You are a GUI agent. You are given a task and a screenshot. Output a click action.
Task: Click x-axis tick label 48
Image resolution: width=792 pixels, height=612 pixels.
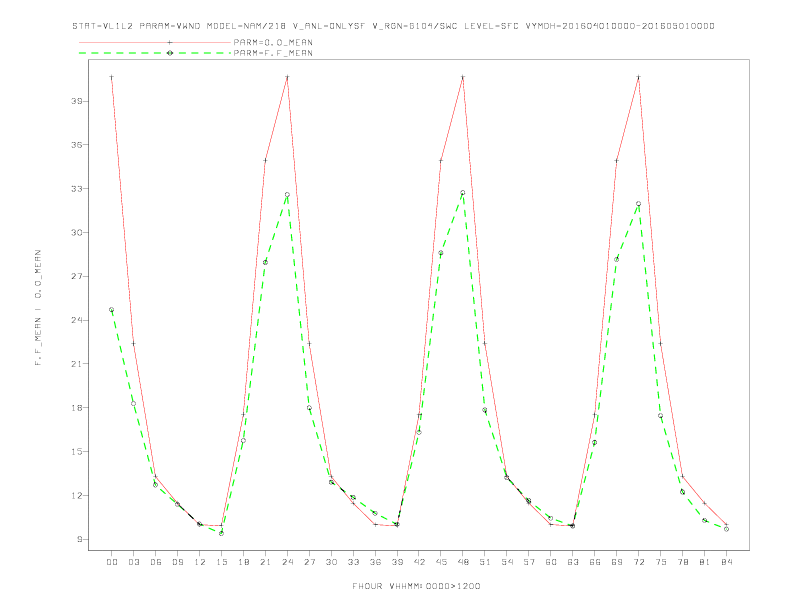point(463,562)
